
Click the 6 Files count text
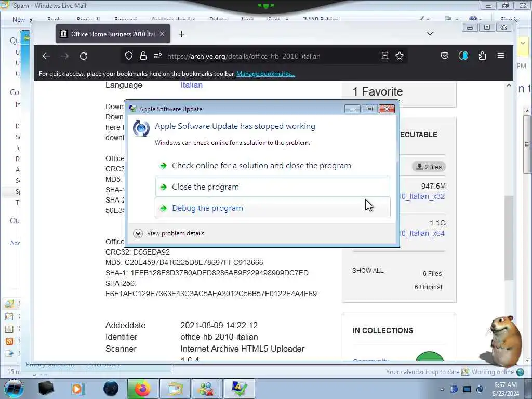click(432, 273)
